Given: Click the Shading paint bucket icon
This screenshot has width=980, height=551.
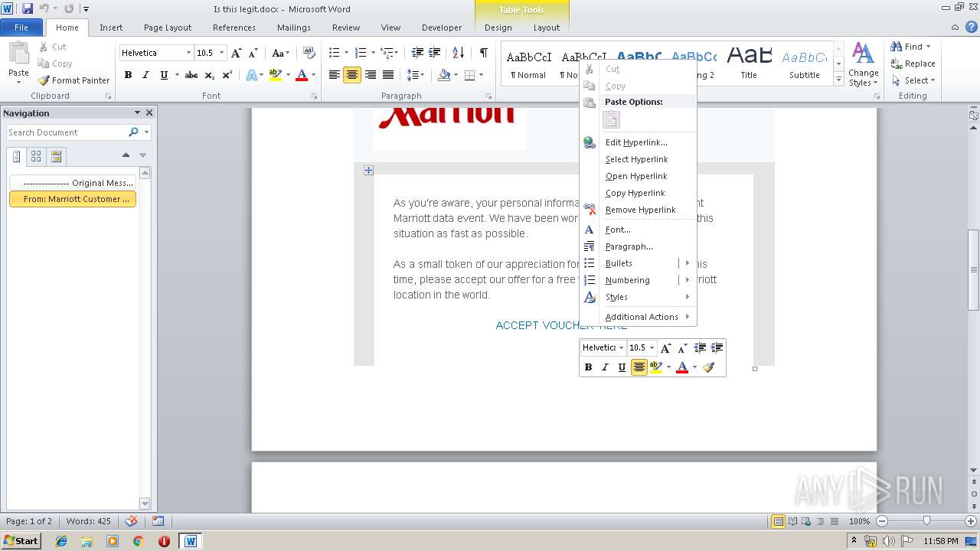Looking at the screenshot, I should (x=444, y=75).
